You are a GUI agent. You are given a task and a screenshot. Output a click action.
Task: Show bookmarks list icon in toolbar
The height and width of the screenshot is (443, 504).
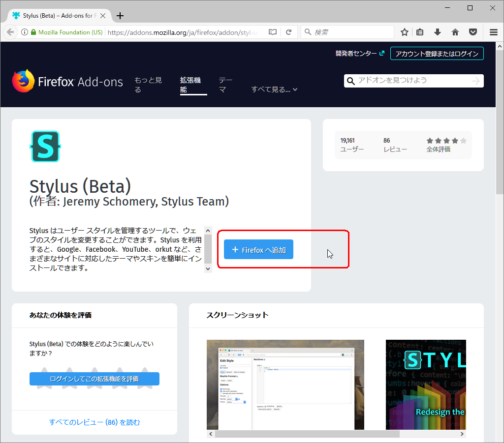tap(420, 32)
